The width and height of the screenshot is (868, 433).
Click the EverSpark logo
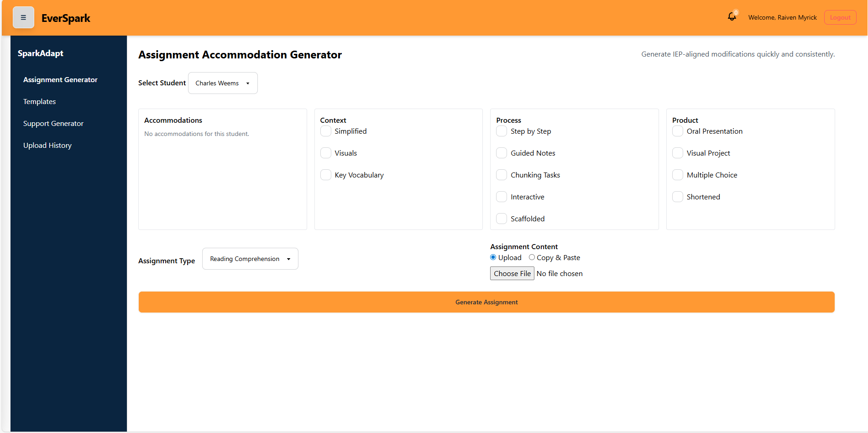(66, 18)
